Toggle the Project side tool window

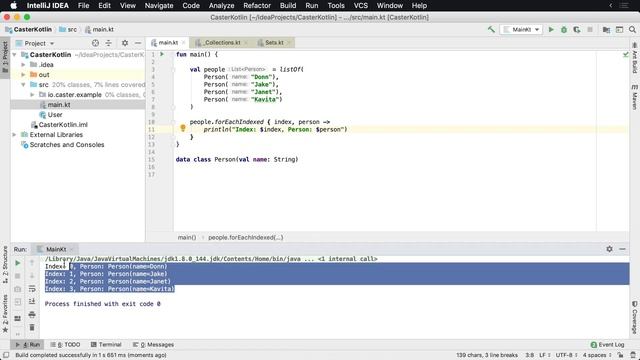[5, 57]
